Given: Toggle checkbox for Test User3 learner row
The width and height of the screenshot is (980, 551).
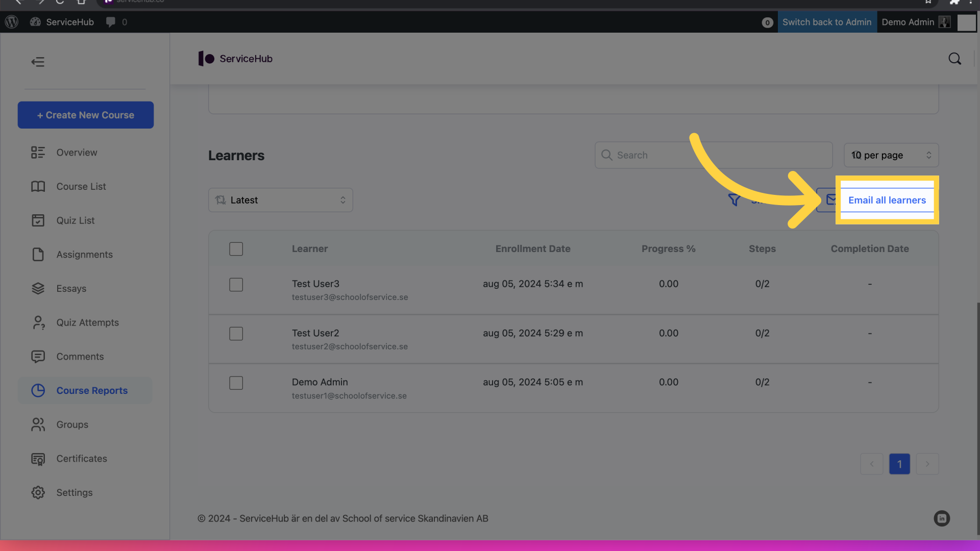Looking at the screenshot, I should [236, 284].
